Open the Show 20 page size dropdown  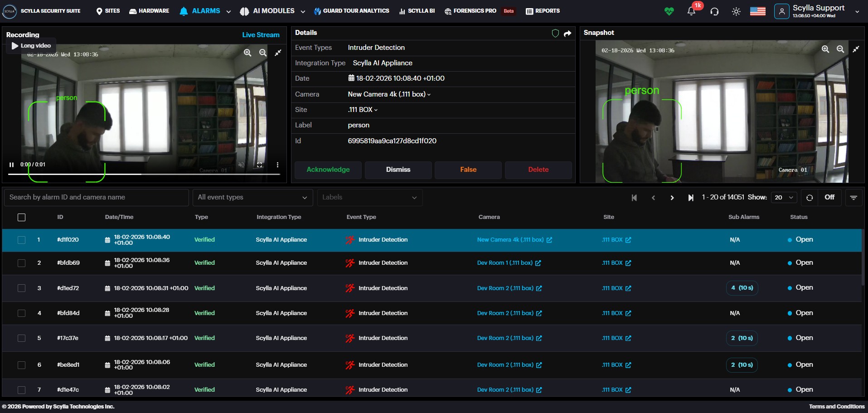784,197
